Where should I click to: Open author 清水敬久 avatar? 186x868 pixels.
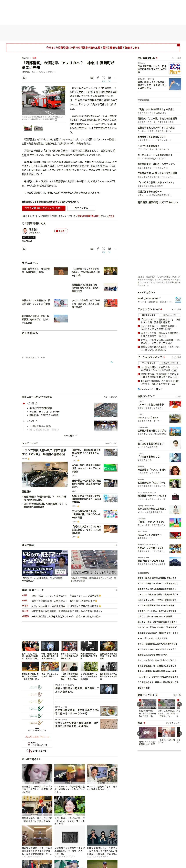(x=25, y=231)
